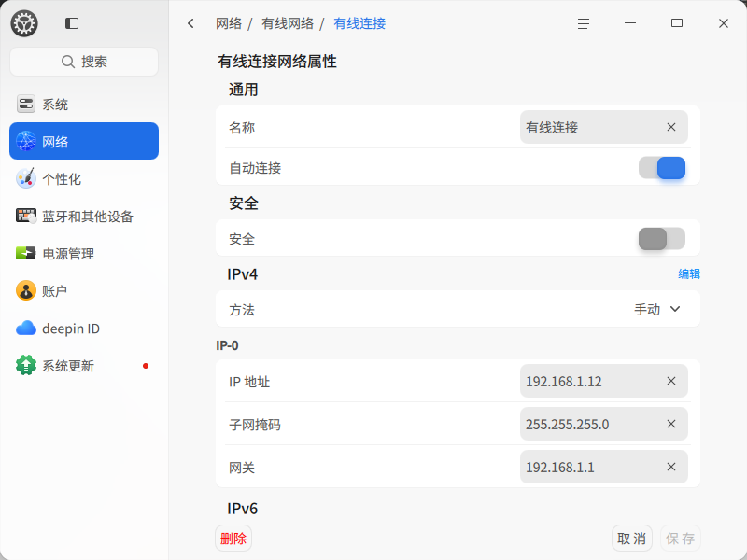This screenshot has height=560, width=747.
Task: Disable the 自动连接 switch
Action: click(x=662, y=168)
